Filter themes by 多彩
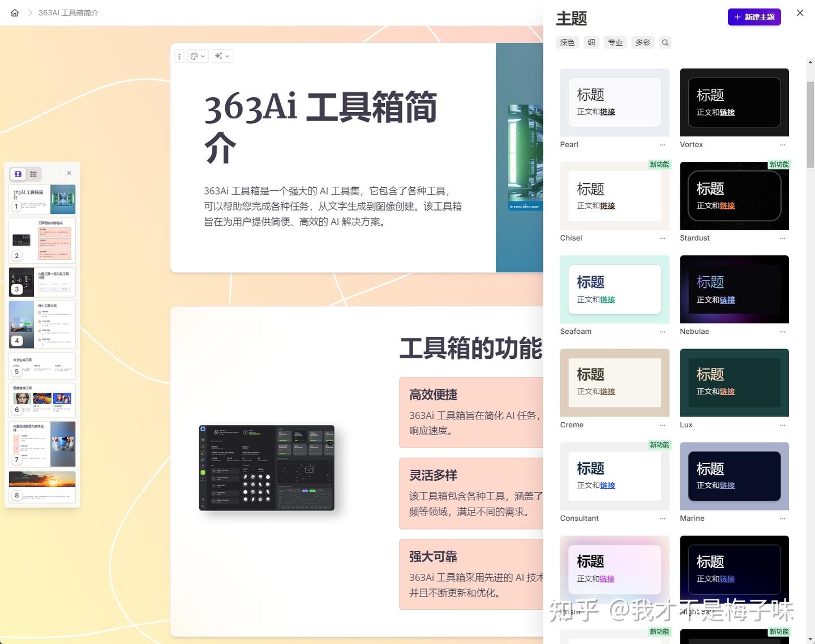The height and width of the screenshot is (644, 815). 643,42
